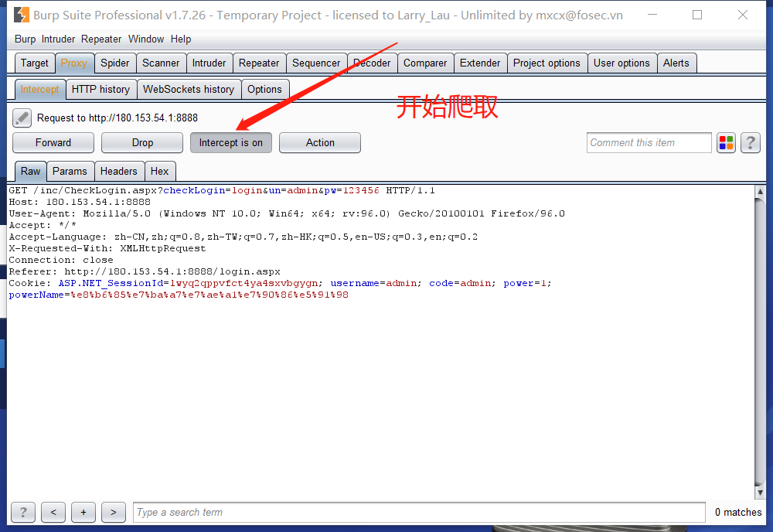Open the Scanner tab
773x532 pixels.
[x=161, y=63]
